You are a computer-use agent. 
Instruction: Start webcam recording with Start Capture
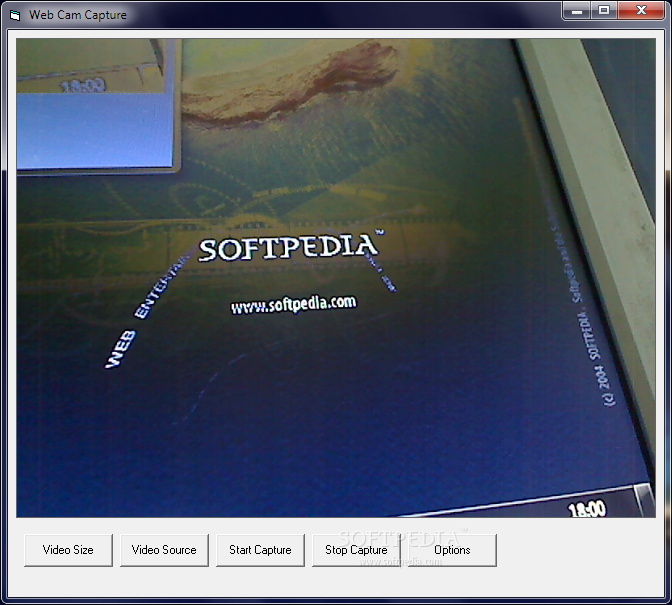click(261, 550)
